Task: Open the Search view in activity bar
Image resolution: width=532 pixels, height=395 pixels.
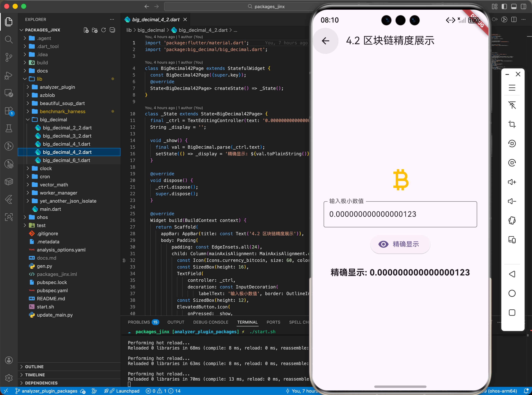Action: 9,39
